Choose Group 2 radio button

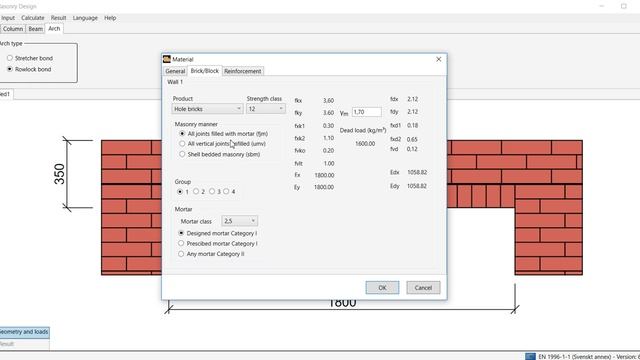coord(196,191)
